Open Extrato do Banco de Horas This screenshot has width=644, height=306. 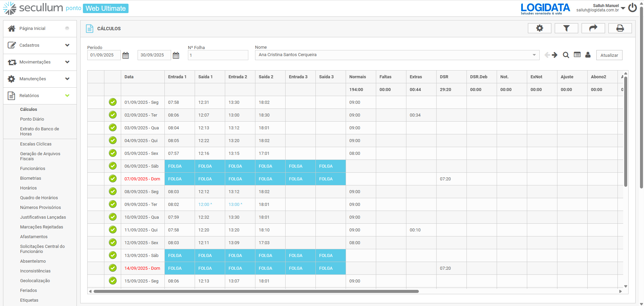[39, 131]
